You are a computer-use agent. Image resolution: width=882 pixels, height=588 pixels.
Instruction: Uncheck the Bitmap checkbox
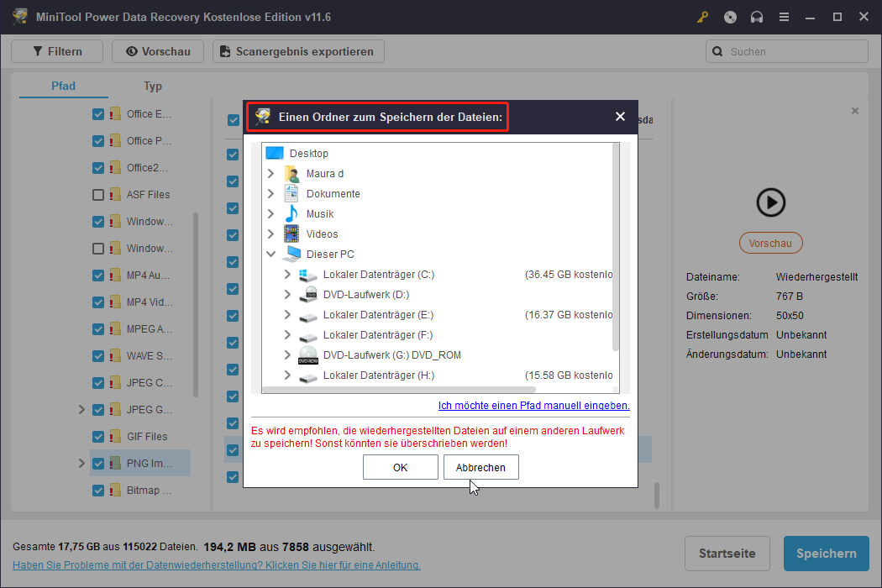click(98, 491)
